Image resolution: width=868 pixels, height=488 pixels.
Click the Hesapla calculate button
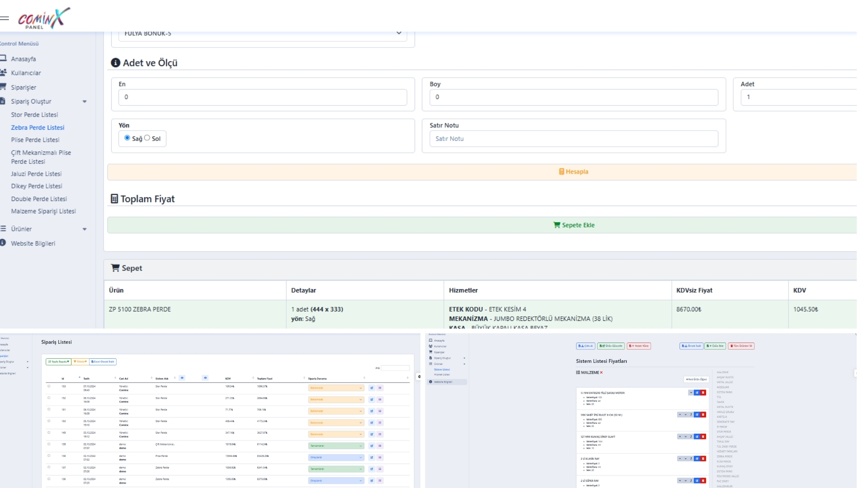pyautogui.click(x=482, y=172)
